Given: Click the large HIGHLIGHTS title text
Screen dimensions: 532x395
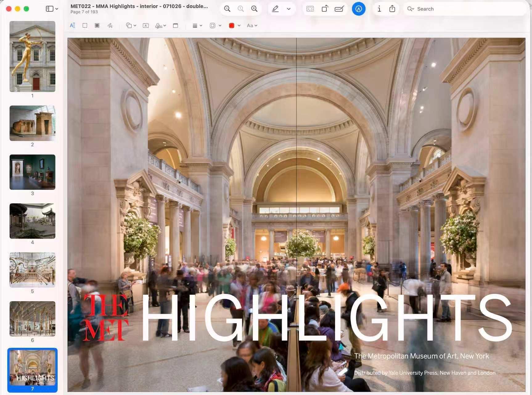Looking at the screenshot, I should [x=327, y=318].
